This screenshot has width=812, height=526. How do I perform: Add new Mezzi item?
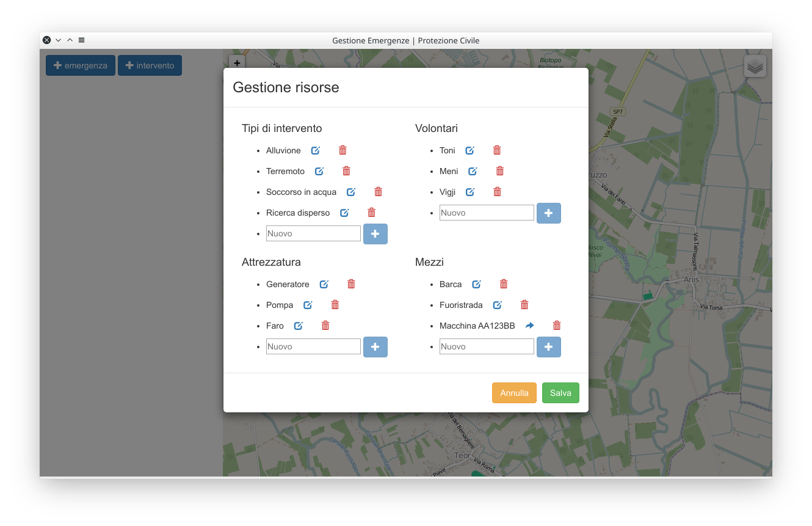click(x=549, y=347)
